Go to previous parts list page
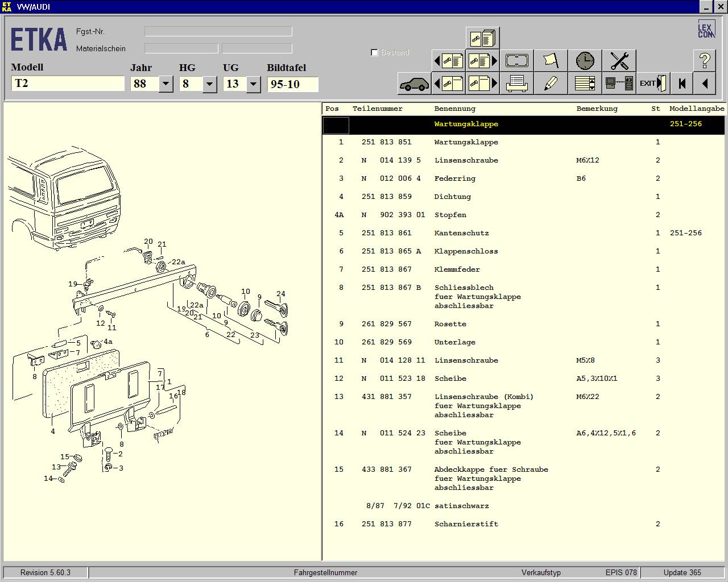 (448, 61)
